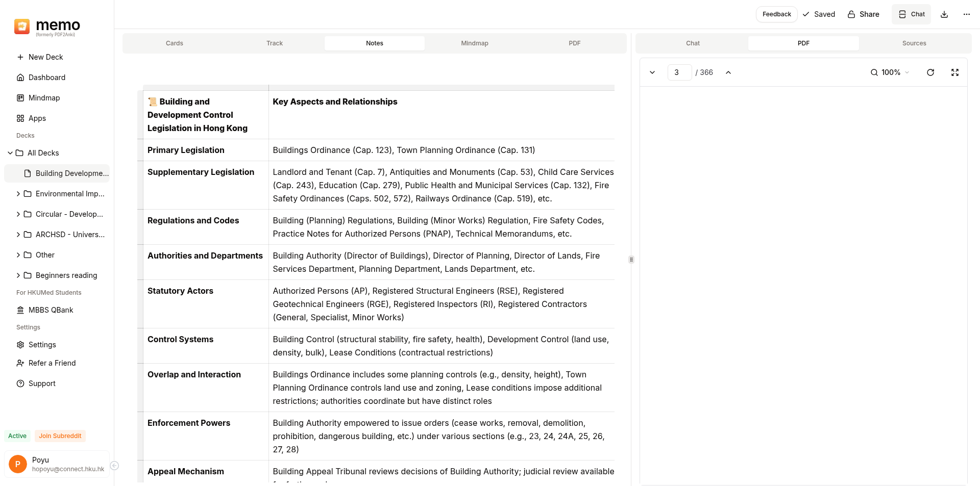Go to previous PDF page arrow

728,72
